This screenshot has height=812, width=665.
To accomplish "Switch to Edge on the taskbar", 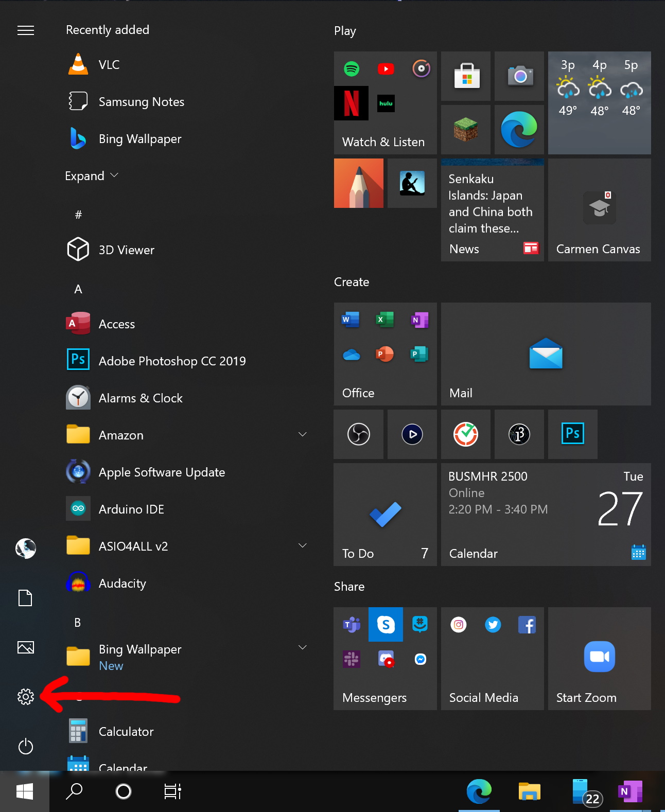I will (479, 791).
